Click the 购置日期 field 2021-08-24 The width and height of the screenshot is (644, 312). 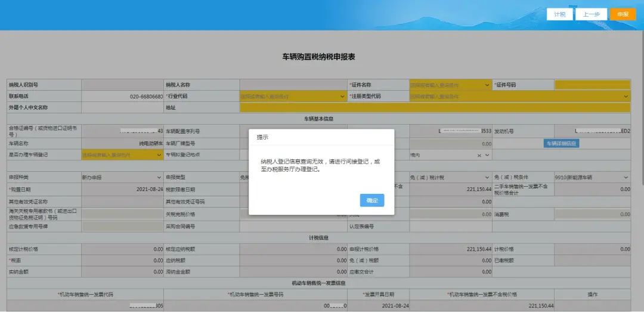122,190
